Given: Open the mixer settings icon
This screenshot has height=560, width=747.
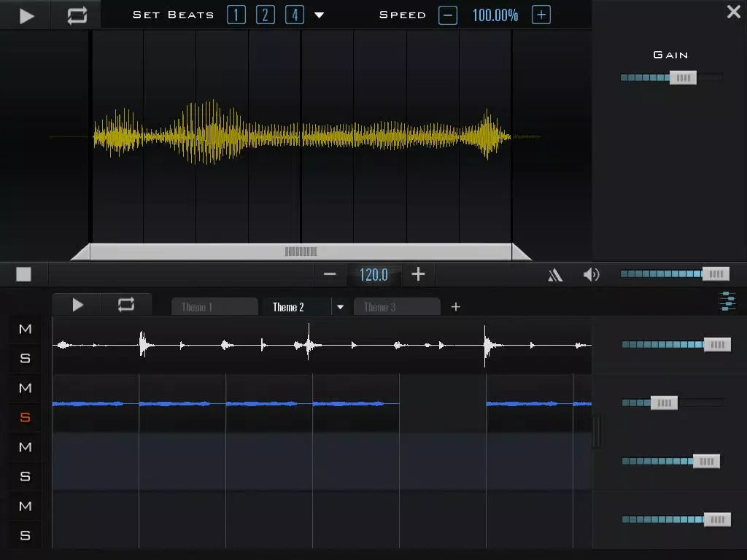Looking at the screenshot, I should (x=727, y=301).
